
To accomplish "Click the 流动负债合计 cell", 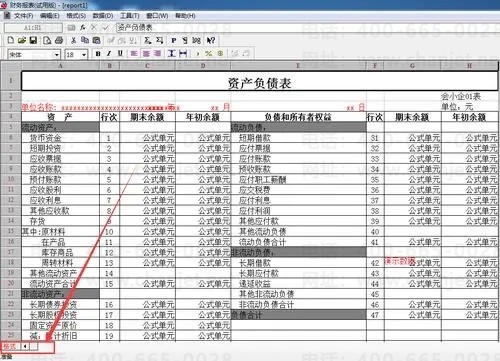I will click(299, 242).
